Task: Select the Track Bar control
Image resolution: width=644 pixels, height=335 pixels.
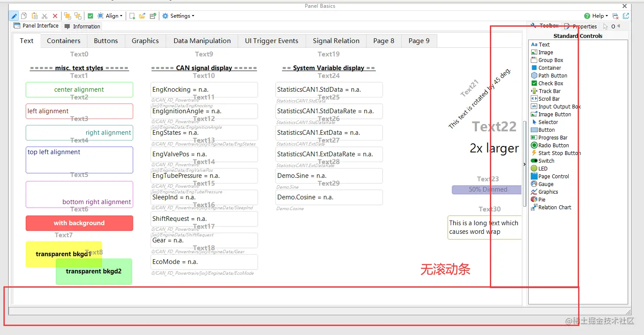Action: pos(545,91)
